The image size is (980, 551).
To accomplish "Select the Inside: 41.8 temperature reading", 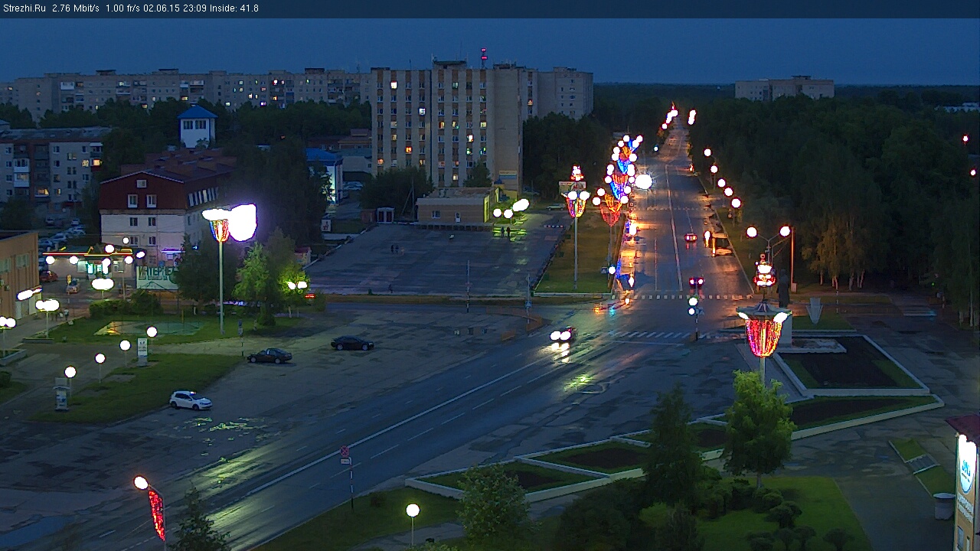I will tap(234, 8).
